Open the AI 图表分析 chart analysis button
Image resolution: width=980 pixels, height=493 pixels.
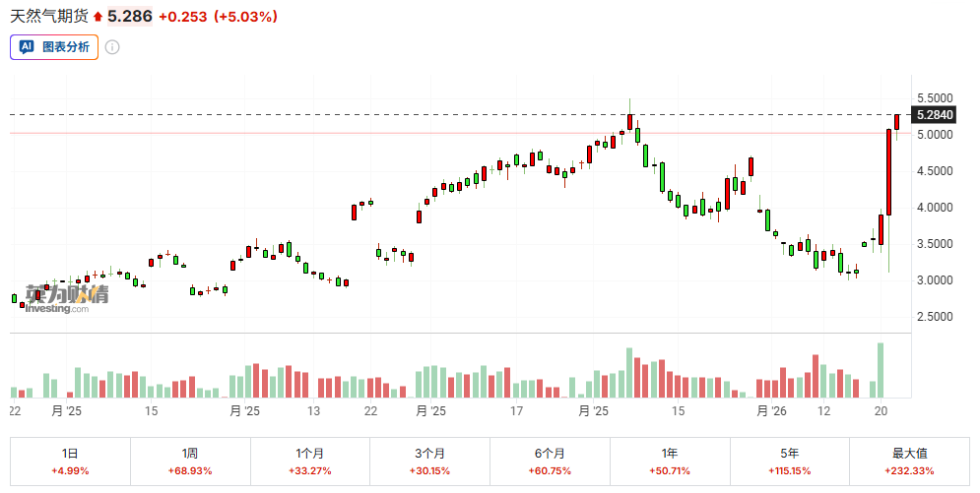coord(55,46)
